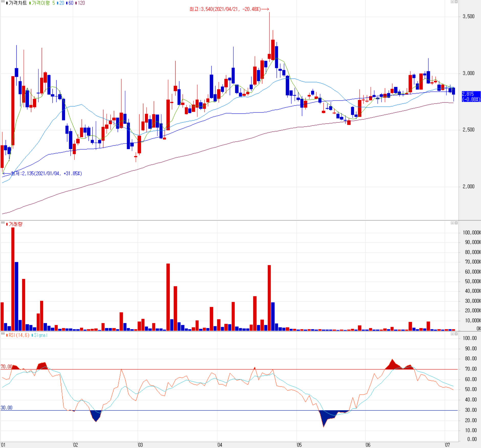Maximize the 거래량 volume panel
481x448 pixels.
(x=452, y=223)
